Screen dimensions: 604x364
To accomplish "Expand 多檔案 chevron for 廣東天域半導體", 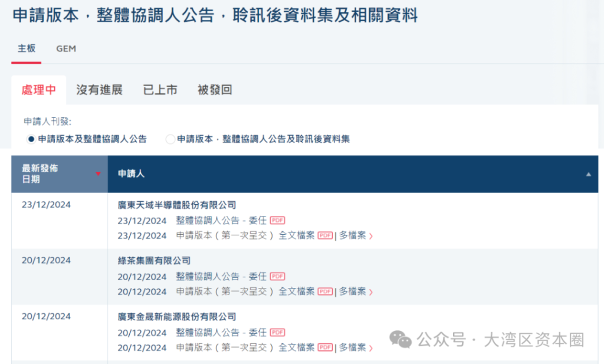I will 371,236.
